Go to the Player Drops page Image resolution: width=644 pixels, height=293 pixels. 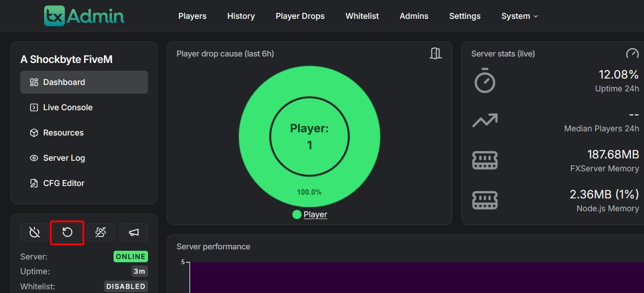tap(300, 16)
